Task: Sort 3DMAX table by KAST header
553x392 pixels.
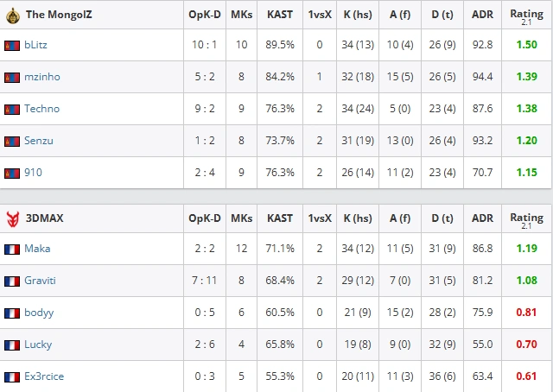Action: coord(280,218)
